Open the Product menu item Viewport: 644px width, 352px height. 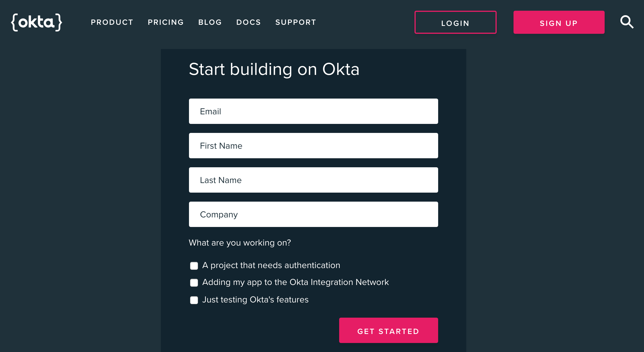[112, 22]
